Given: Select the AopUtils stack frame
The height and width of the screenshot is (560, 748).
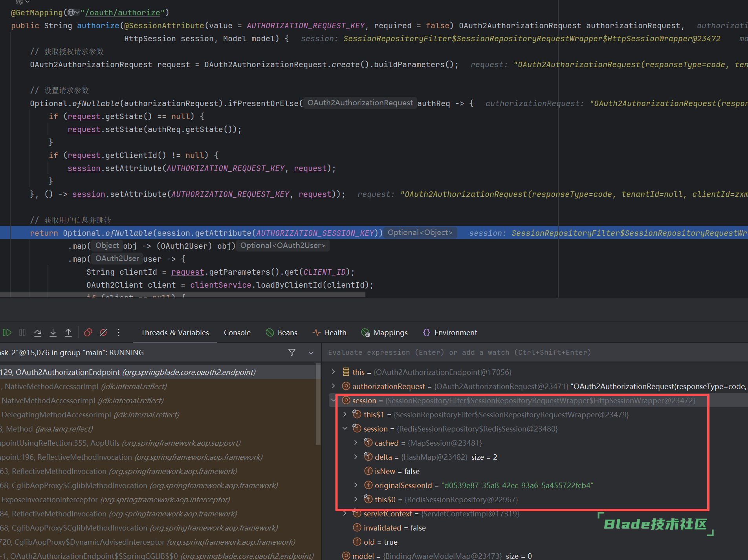Looking at the screenshot, I should pyautogui.click(x=158, y=442).
